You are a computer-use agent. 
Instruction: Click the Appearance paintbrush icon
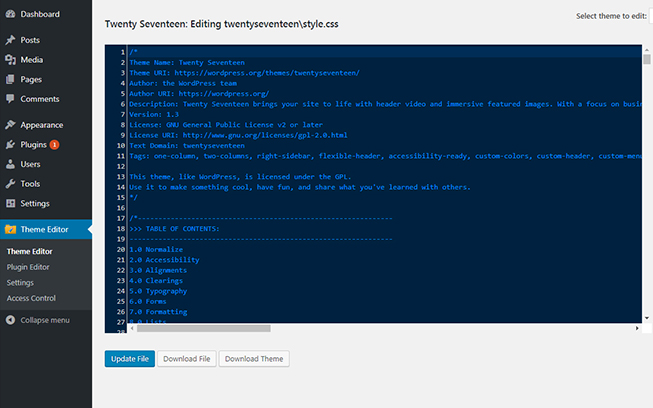[x=10, y=125]
